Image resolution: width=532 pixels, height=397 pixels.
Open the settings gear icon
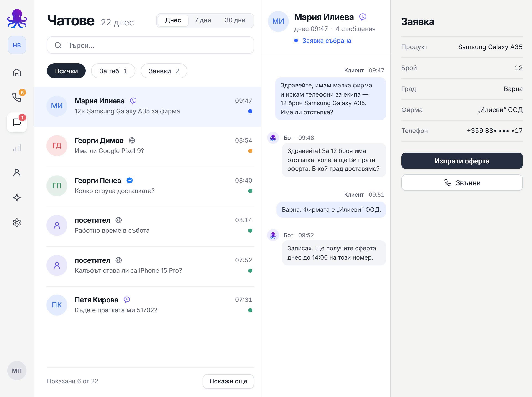pos(17,223)
